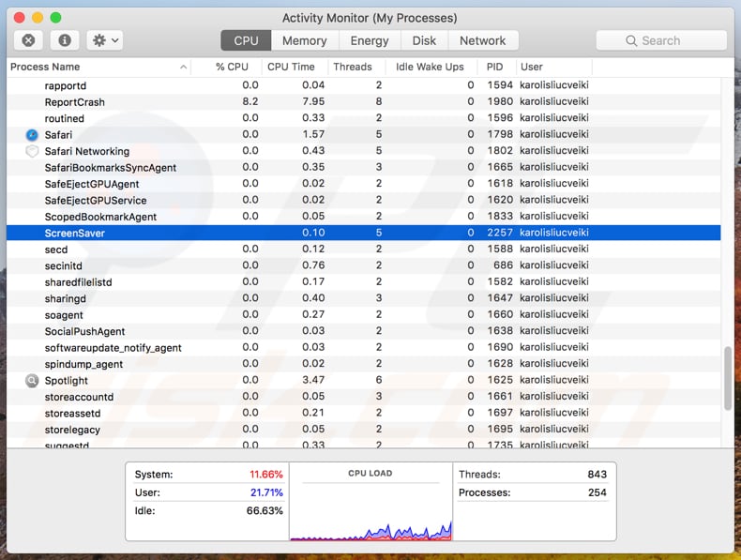
Task: Click the Safari compass icon
Action: 32,135
